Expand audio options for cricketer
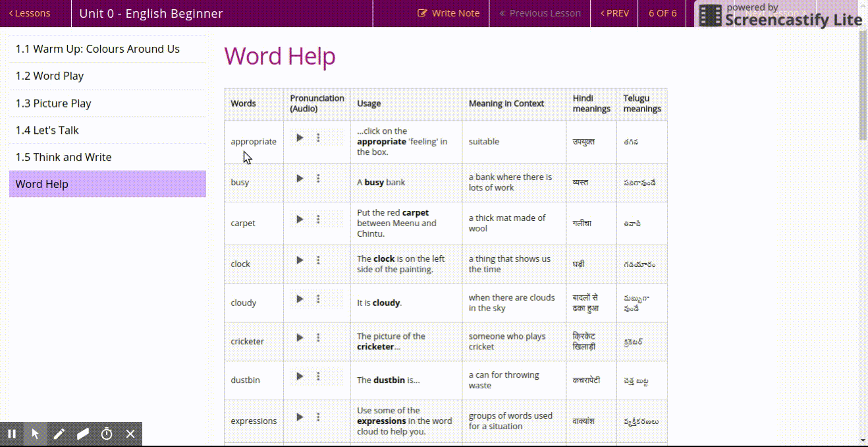Screen dimensions: 868x447 (318, 338)
